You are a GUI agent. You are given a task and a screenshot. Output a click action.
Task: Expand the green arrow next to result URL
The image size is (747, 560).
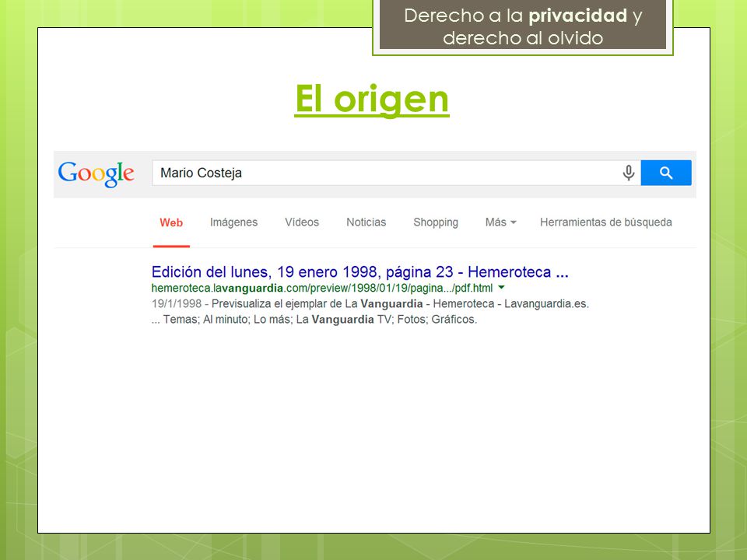(501, 288)
